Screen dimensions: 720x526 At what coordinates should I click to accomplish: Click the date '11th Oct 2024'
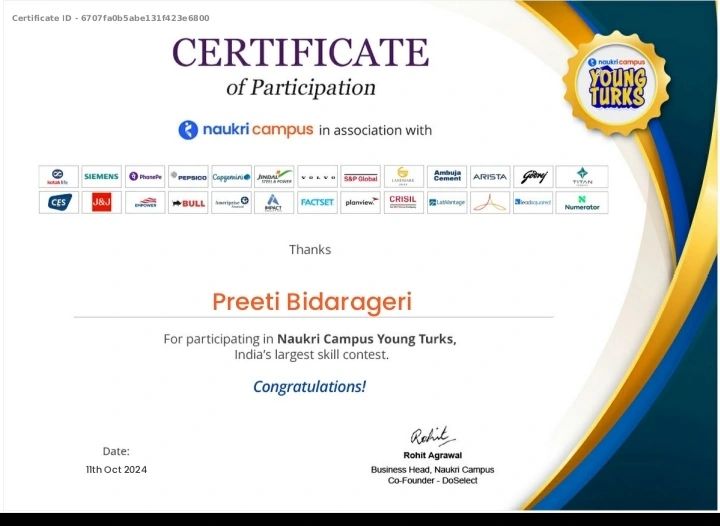coord(116,470)
